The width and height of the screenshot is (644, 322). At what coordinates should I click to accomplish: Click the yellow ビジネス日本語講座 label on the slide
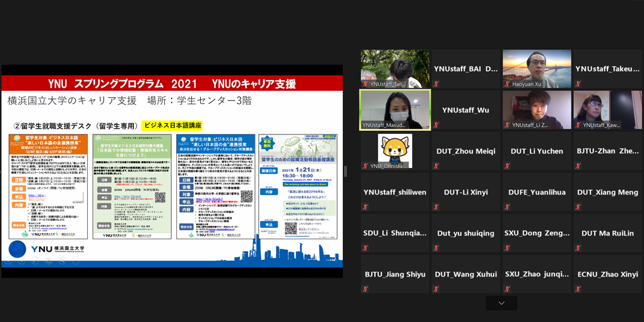pyautogui.click(x=173, y=125)
